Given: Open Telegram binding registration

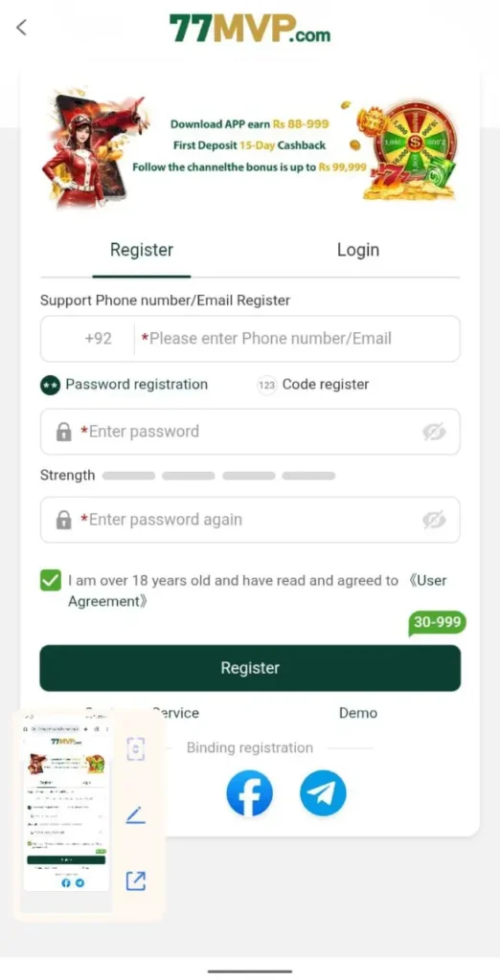Looking at the screenshot, I should pyautogui.click(x=323, y=792).
